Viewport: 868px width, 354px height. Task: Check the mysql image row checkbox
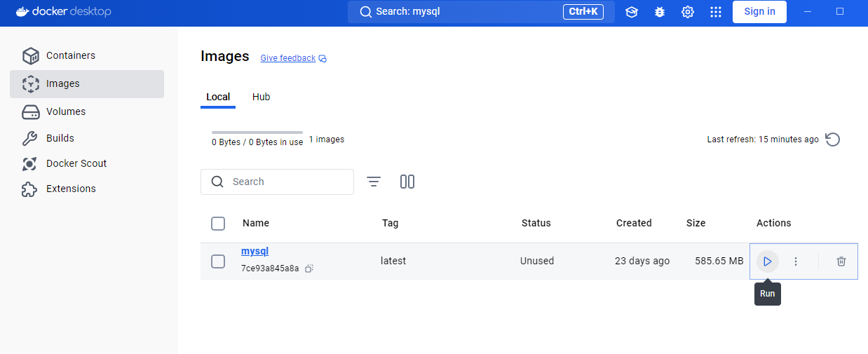click(218, 261)
